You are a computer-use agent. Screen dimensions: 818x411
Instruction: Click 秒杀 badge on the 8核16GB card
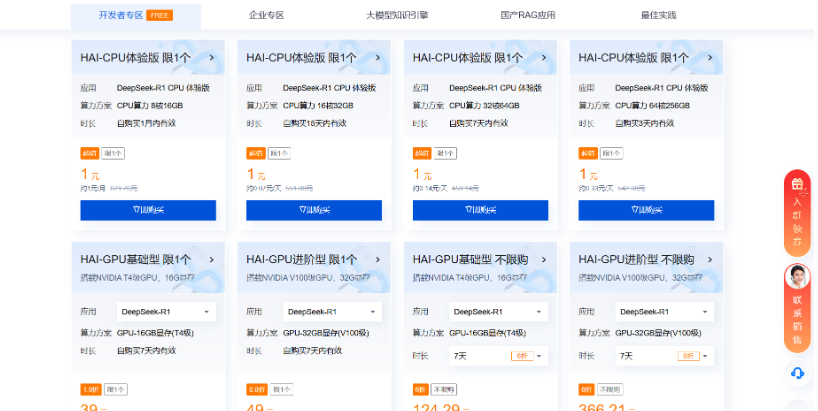click(90, 153)
